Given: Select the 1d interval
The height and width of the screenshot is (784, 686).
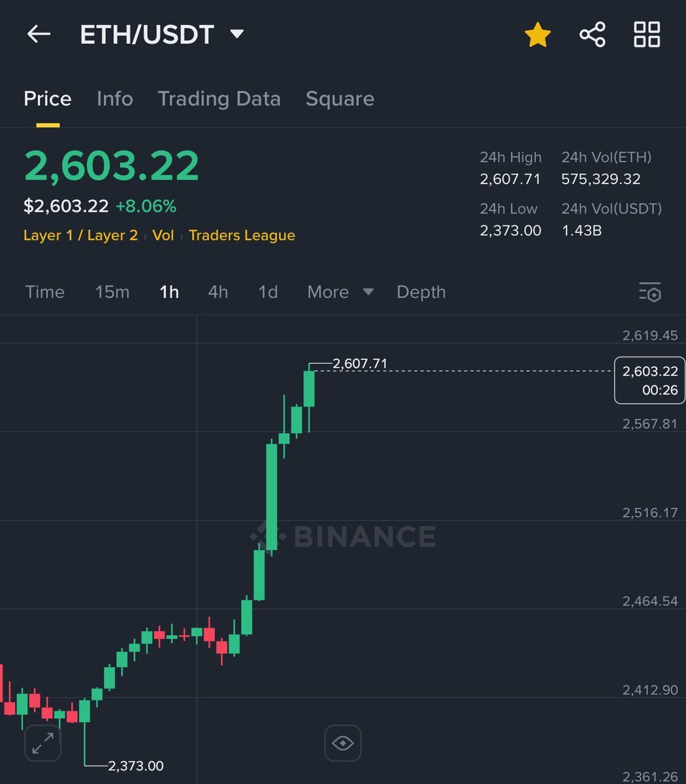Looking at the screenshot, I should coord(268,292).
